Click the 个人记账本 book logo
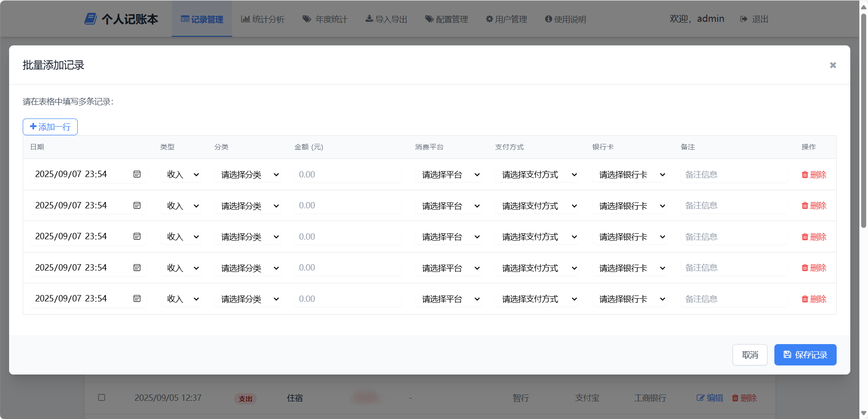Viewport: 868px width, 419px height. click(x=90, y=19)
